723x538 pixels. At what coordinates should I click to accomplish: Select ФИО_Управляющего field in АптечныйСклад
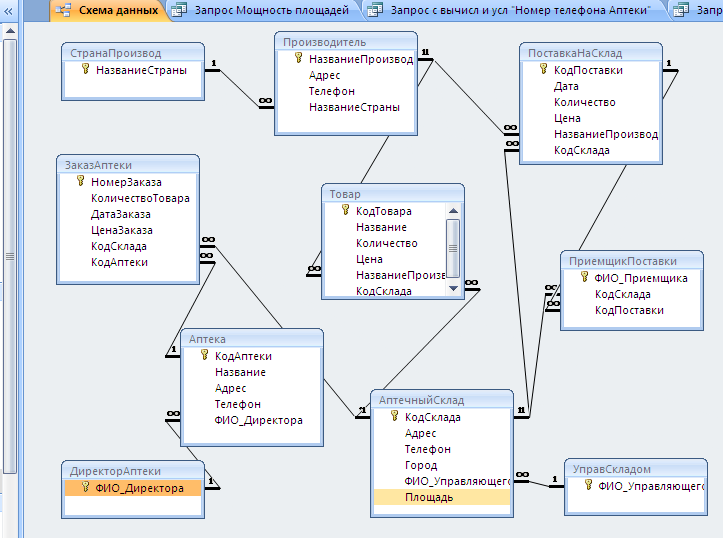457,481
